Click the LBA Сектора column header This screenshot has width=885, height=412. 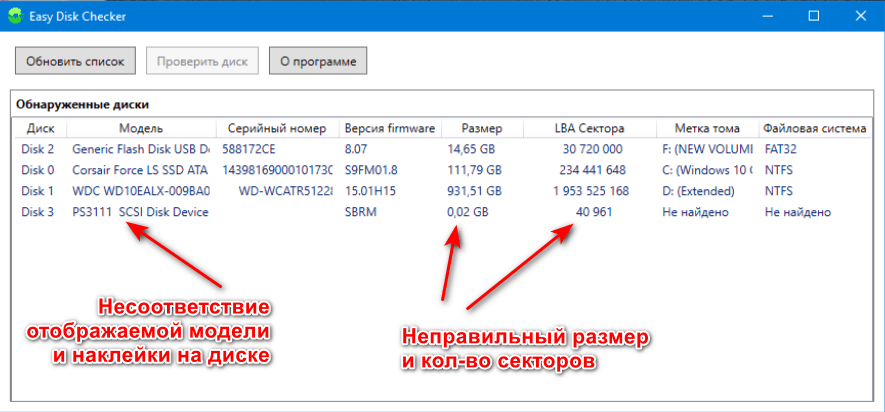590,129
